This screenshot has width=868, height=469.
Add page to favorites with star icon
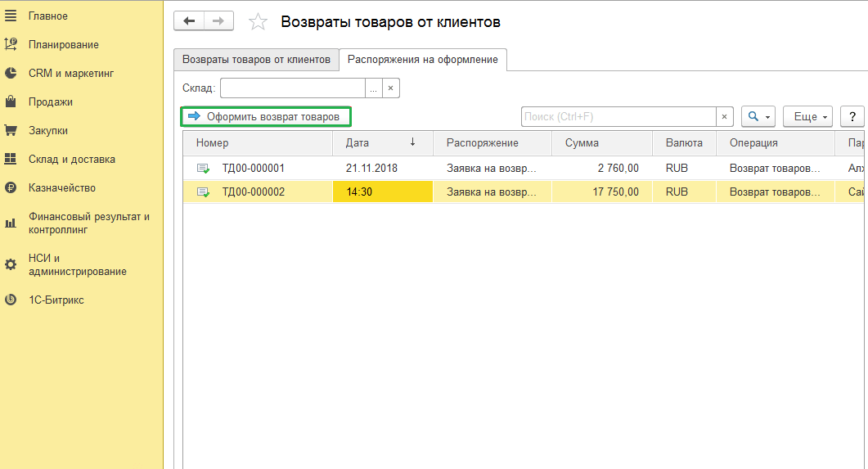tap(258, 22)
